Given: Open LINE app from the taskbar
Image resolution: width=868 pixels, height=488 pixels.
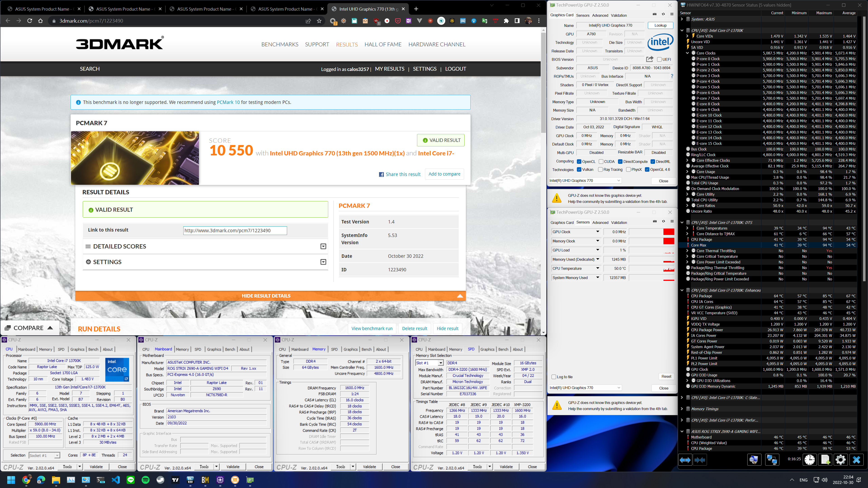Looking at the screenshot, I should point(131,480).
